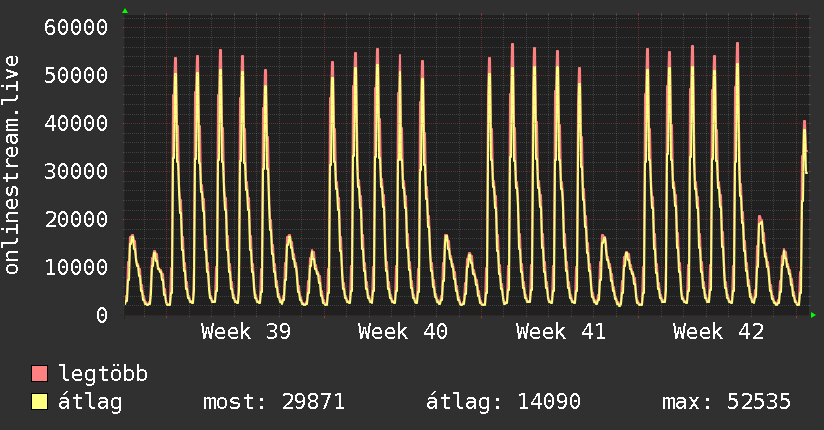Click the Week 39 axis label

pos(245,332)
